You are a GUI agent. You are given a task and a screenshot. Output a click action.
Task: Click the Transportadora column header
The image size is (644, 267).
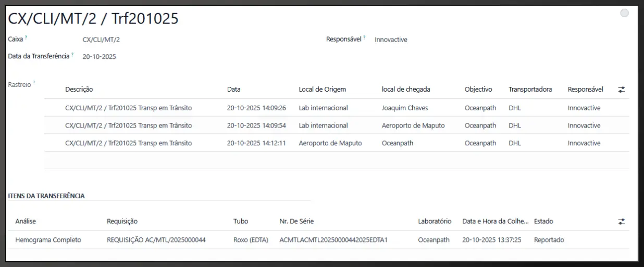[x=530, y=90]
